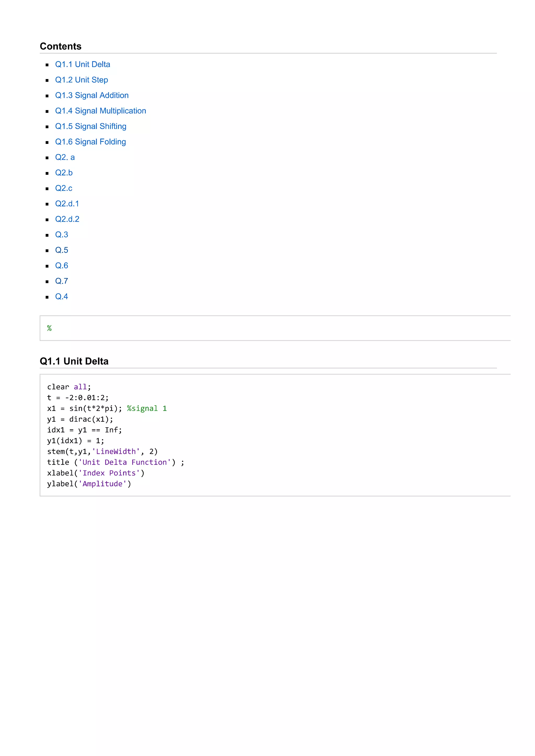Jump to section Q2.d.2
Screen dimensions: 535x756
coord(67,219)
